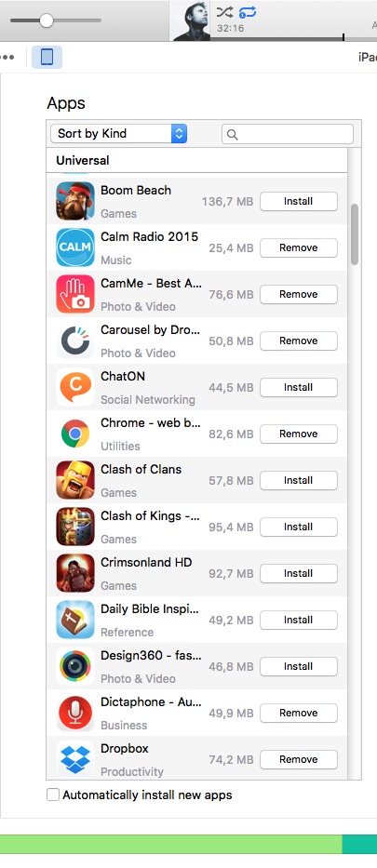Remove the Chrome web browser app

click(x=299, y=434)
